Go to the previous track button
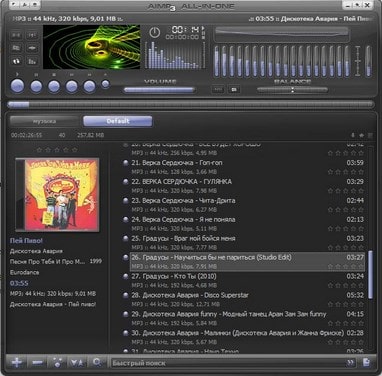382x376 pixels. pyautogui.click(x=71, y=86)
